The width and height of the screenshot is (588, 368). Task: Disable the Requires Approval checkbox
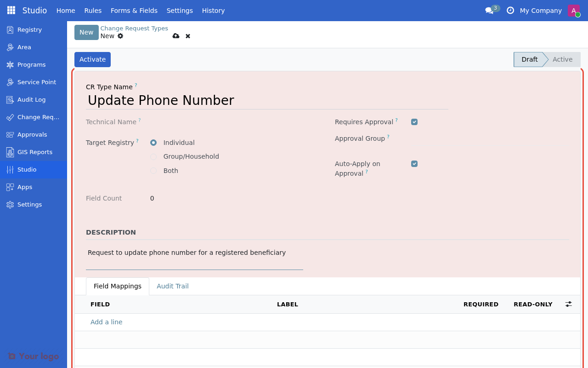coord(414,121)
